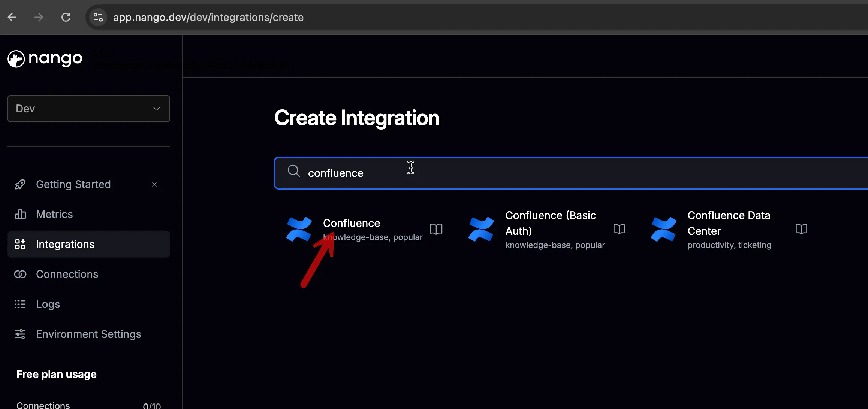Dismiss Getting Started with the x icon
Screen dimensions: 868x409
coord(154,184)
